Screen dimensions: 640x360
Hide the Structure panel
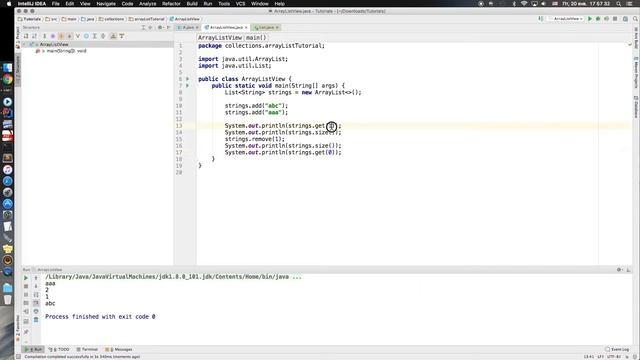169,27
